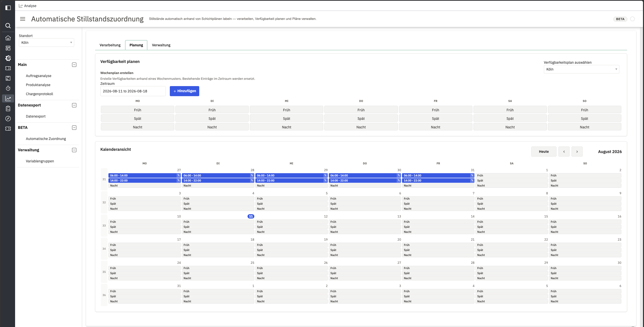Open the dashboard layout icon
The width and height of the screenshot is (644, 327).
pyautogui.click(x=8, y=48)
